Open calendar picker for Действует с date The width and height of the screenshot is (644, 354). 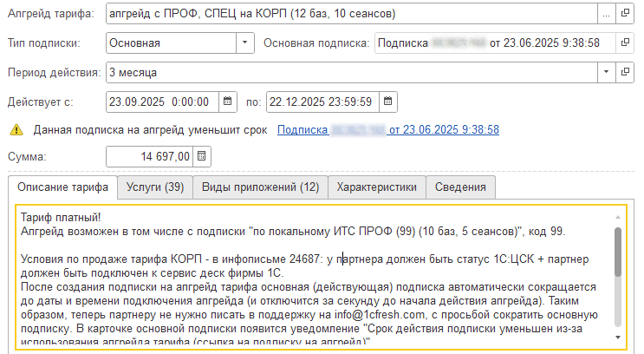227,102
